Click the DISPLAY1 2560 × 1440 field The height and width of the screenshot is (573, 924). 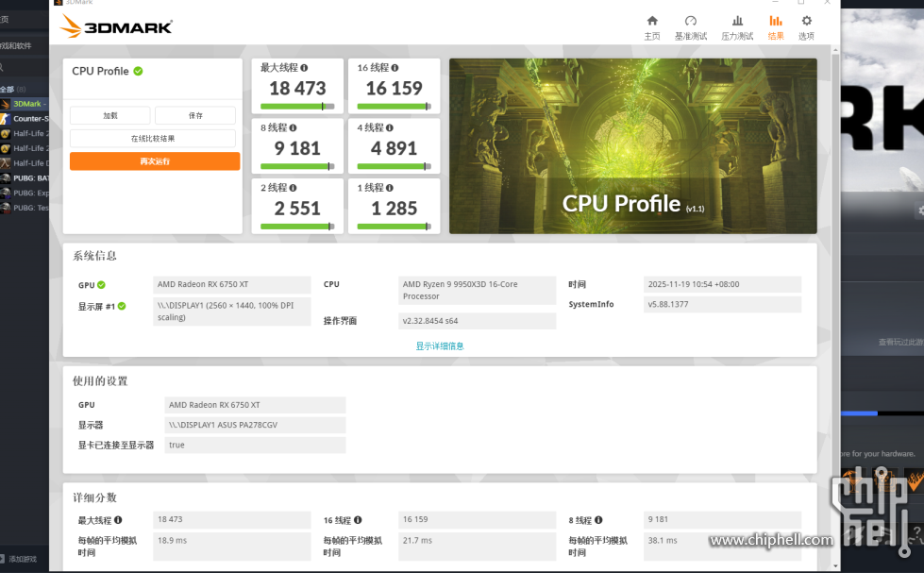(231, 312)
